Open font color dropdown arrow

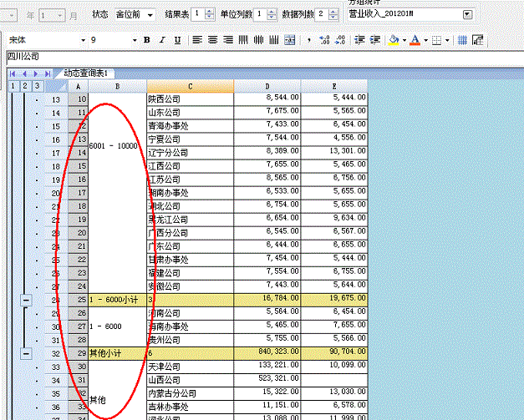[x=425, y=40]
